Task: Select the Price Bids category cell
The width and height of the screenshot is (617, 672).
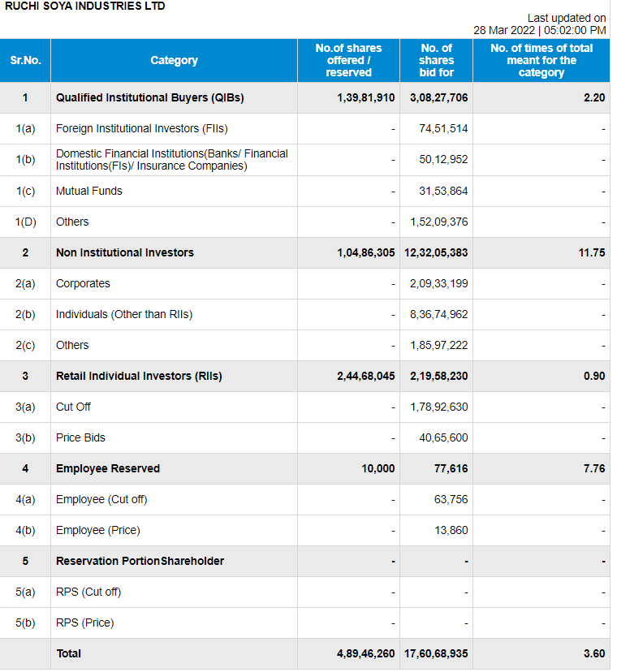Action: tap(80, 437)
